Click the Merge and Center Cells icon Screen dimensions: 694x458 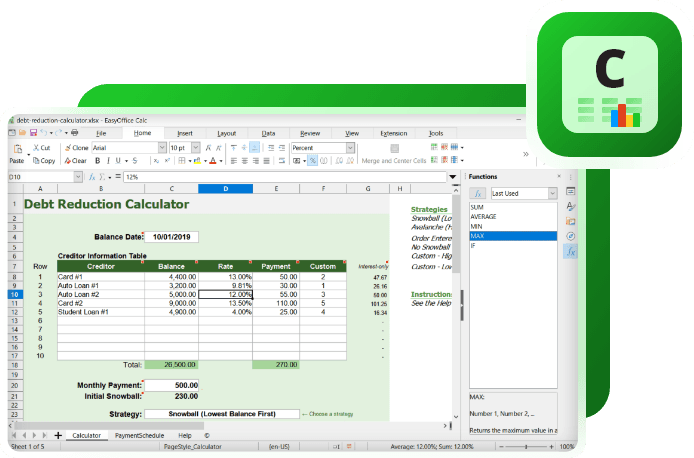point(393,148)
